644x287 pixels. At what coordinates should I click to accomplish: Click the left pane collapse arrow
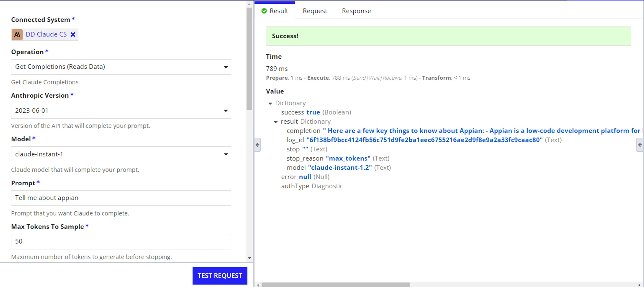point(257,145)
